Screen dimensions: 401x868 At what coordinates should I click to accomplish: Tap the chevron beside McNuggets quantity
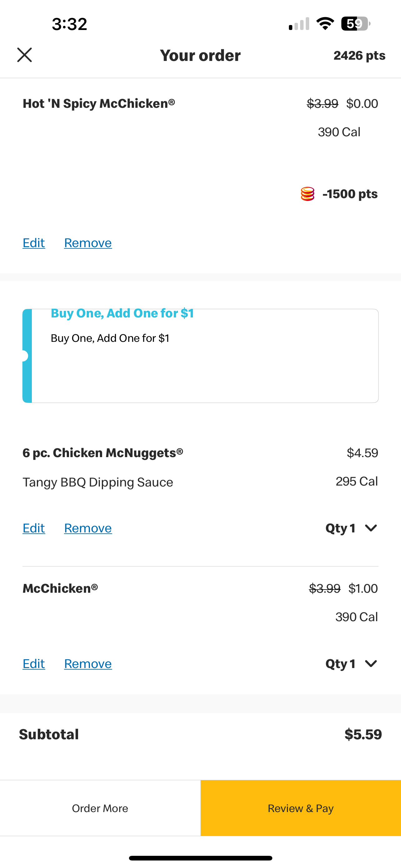(371, 528)
